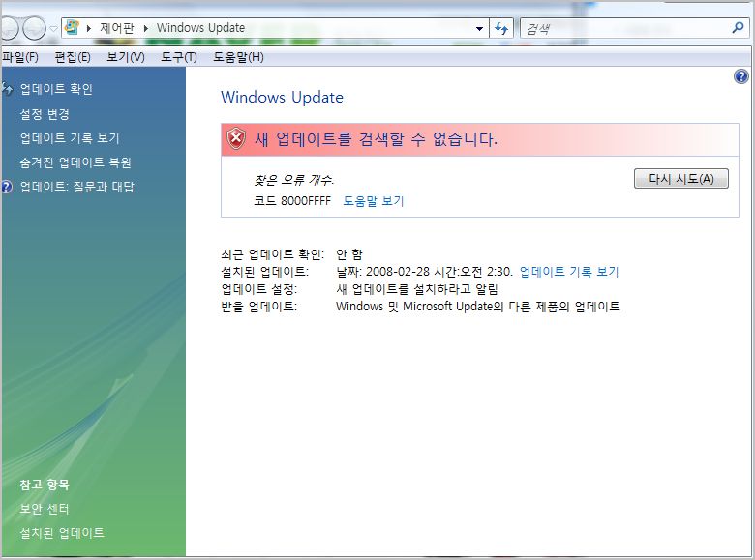
Task: Click into the 검색 search field
Action: (626, 29)
